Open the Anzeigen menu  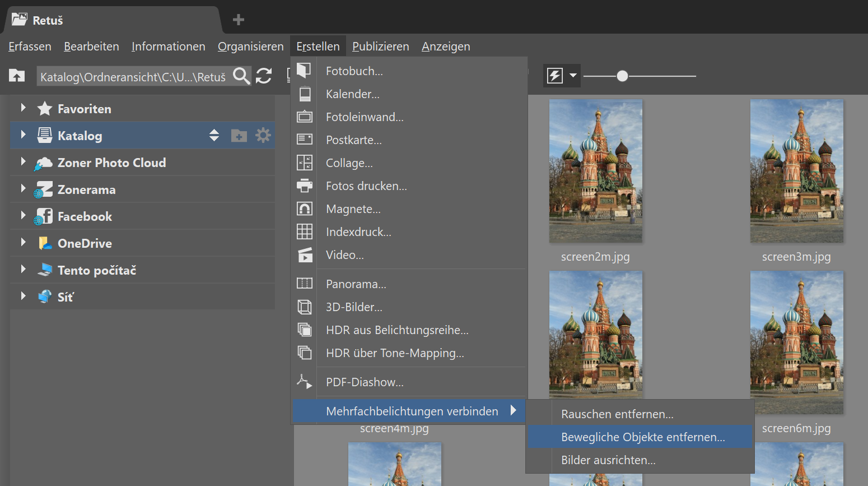[x=446, y=47]
